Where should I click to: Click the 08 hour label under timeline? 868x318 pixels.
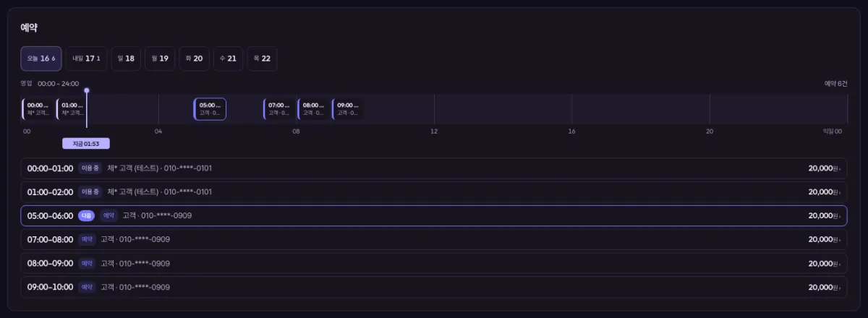coord(296,132)
